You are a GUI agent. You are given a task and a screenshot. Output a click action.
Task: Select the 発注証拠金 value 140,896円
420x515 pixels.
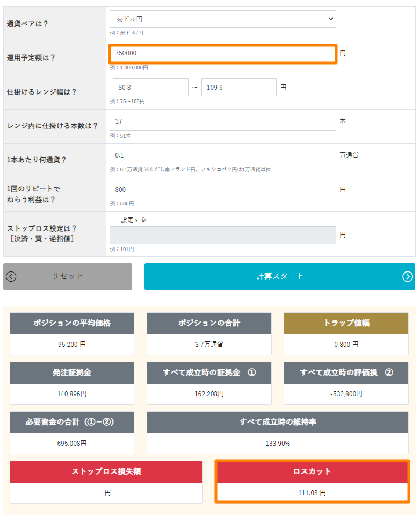(72, 394)
